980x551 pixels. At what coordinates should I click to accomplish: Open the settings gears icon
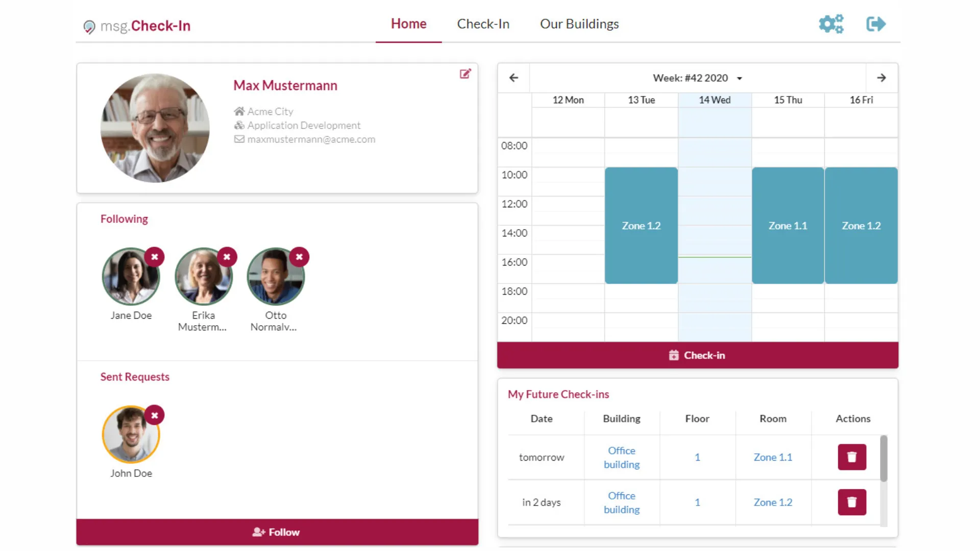coord(831,24)
